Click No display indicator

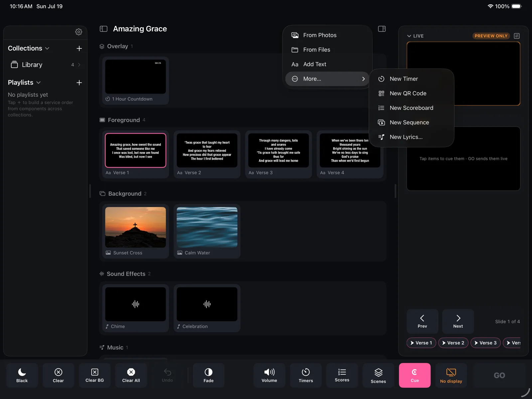[x=451, y=375]
